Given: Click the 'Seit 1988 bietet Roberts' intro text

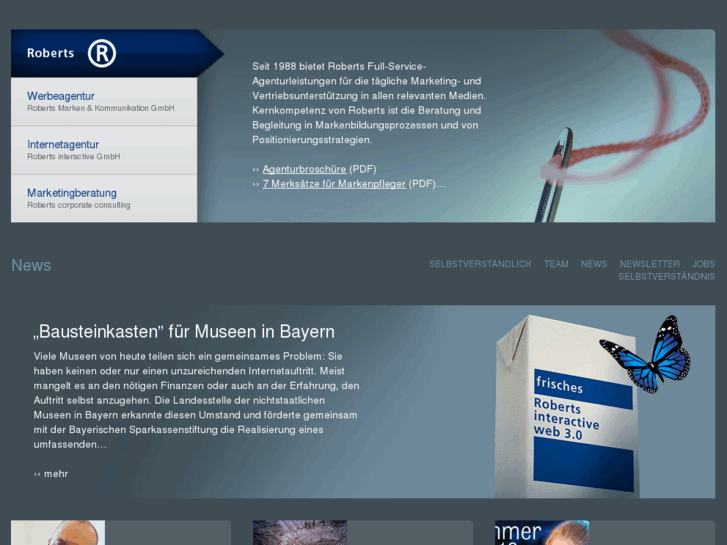Looking at the screenshot, I should [x=369, y=103].
